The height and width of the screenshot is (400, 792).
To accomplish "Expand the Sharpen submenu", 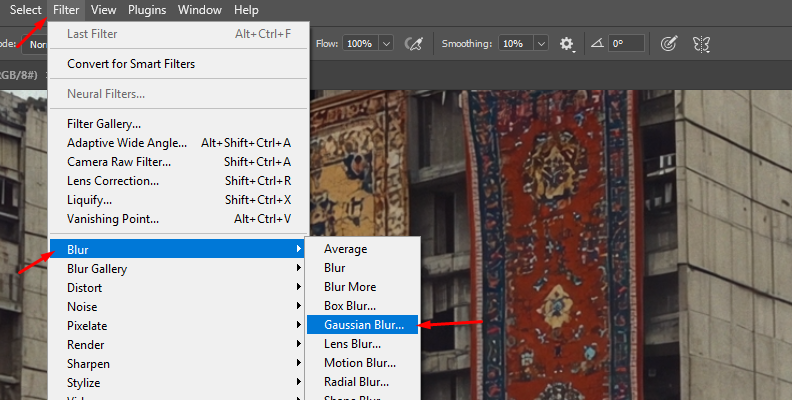I will (x=88, y=364).
